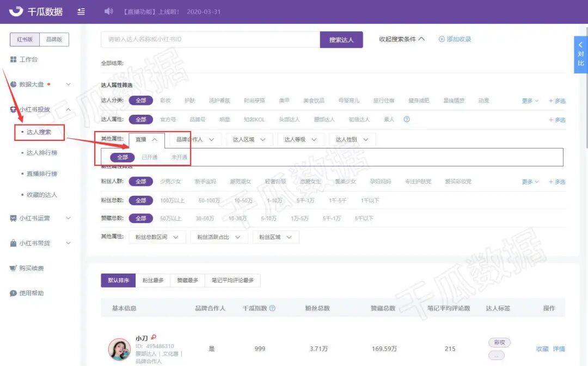Screen dimensions: 588x366
Task: Collapse the 直播 dropdown
Action: tap(146, 139)
